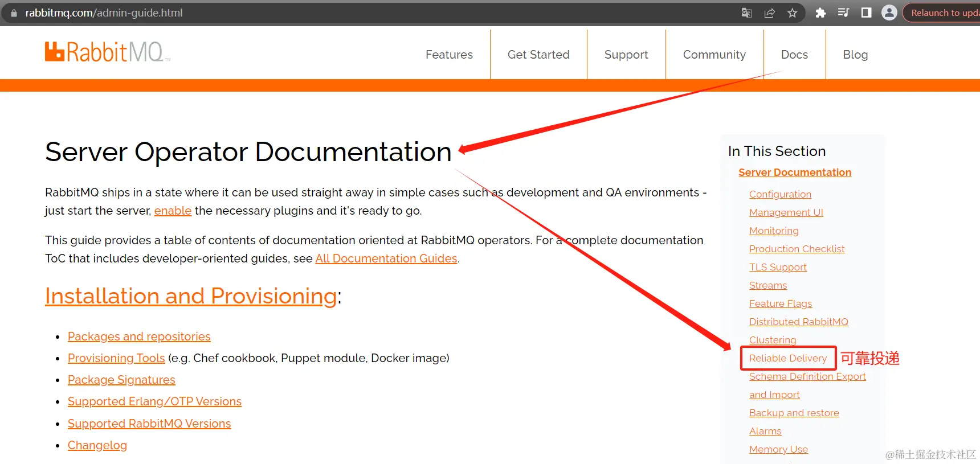The image size is (980, 464).
Task: Open TLS Support sidebar link
Action: [x=778, y=267]
